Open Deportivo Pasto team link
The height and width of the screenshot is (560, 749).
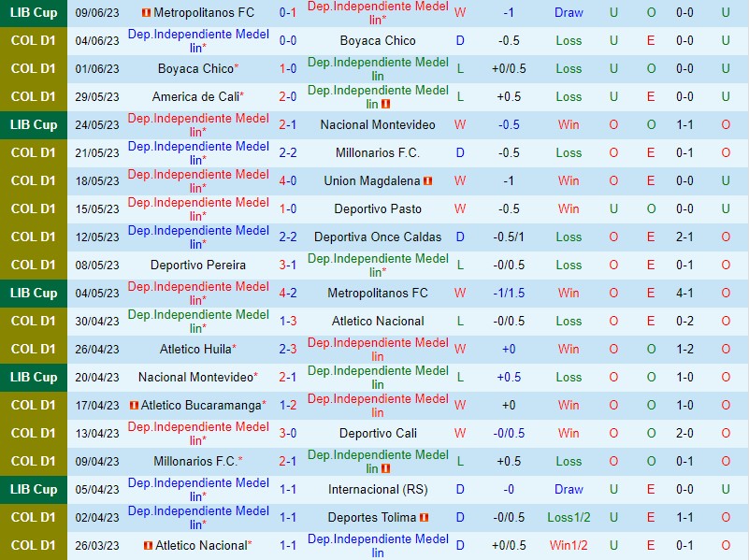coord(378,209)
